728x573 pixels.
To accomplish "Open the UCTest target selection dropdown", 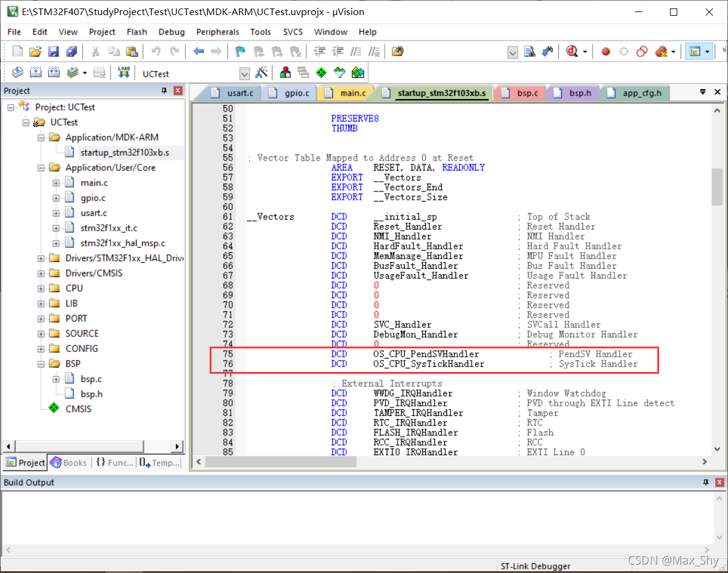I will [245, 74].
